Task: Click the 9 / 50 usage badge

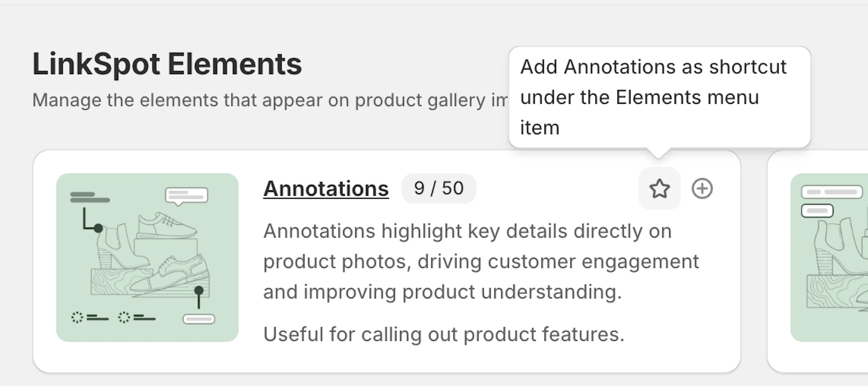Action: (x=439, y=188)
